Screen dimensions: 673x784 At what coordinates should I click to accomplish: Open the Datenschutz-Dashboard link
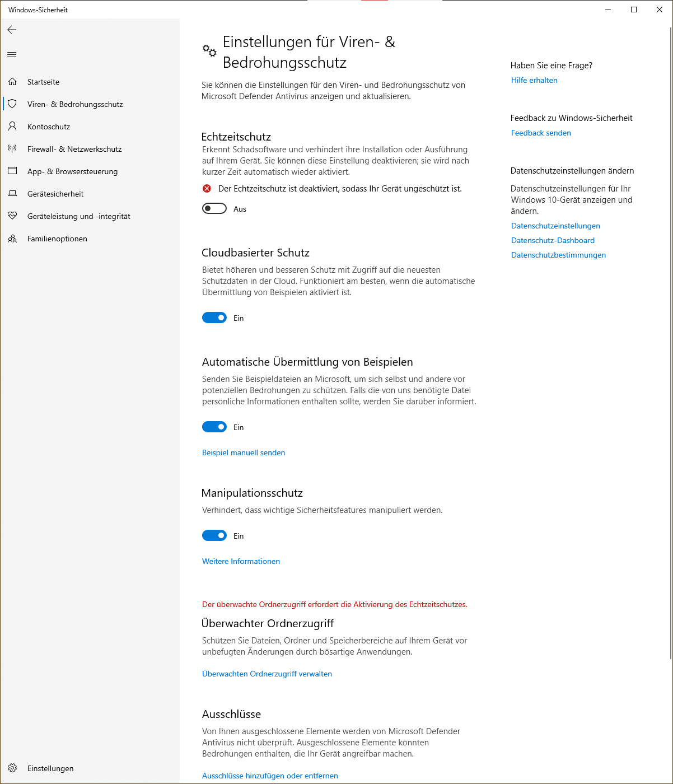point(553,240)
